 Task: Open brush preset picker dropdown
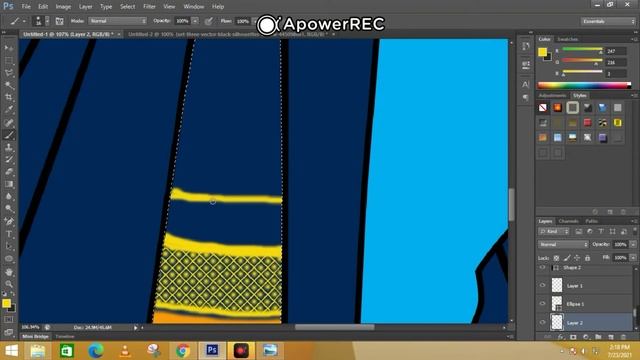pyautogui.click(x=47, y=21)
